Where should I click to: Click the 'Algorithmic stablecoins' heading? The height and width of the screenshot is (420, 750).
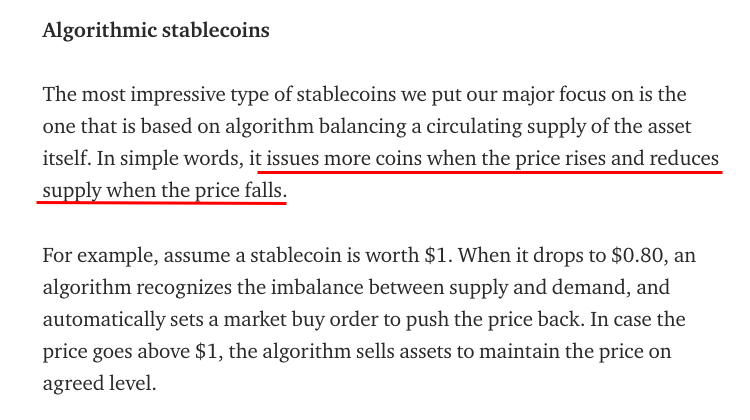156,30
